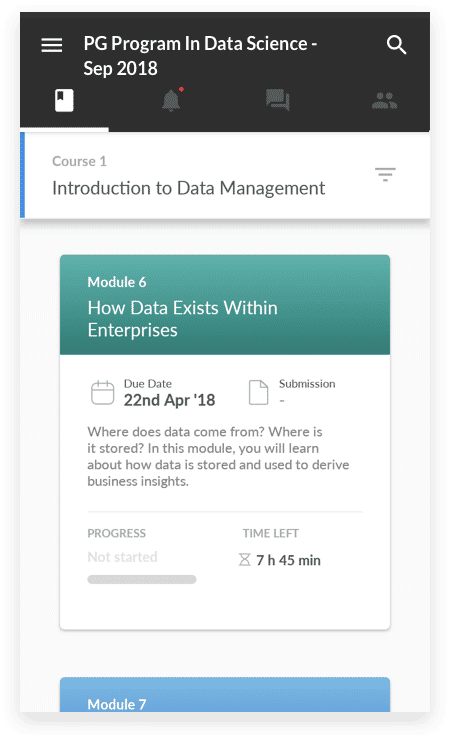Open the Module 7 card
Screen dimensions: 450x740
click(225, 695)
